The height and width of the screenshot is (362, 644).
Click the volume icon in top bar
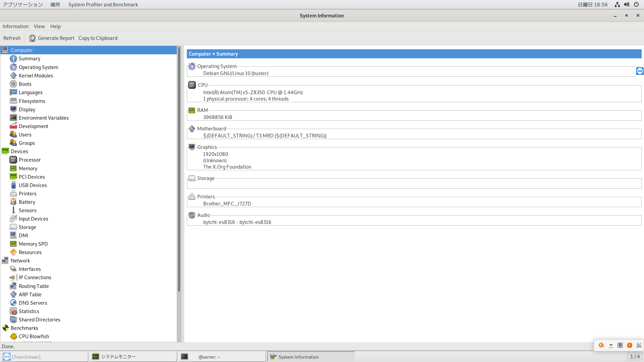[x=627, y=5]
